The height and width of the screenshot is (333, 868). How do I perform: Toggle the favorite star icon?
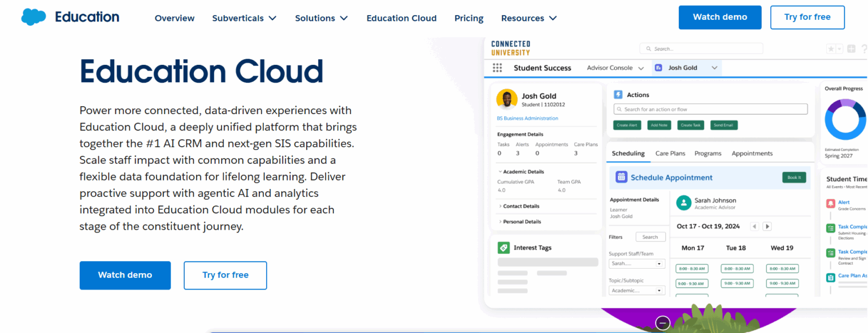tap(830, 49)
